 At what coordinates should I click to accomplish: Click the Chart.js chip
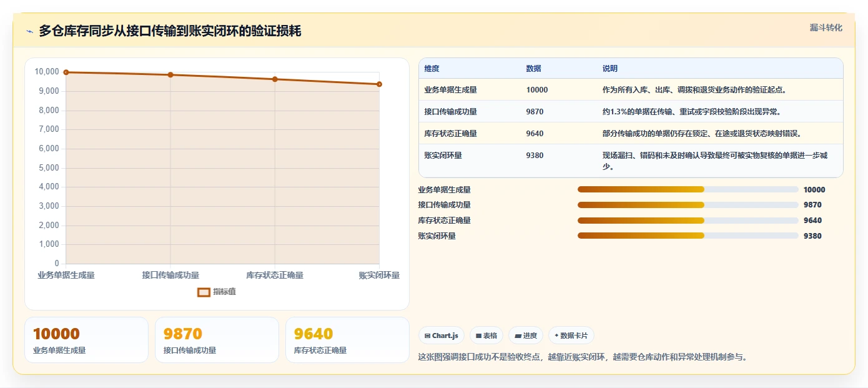(x=441, y=336)
